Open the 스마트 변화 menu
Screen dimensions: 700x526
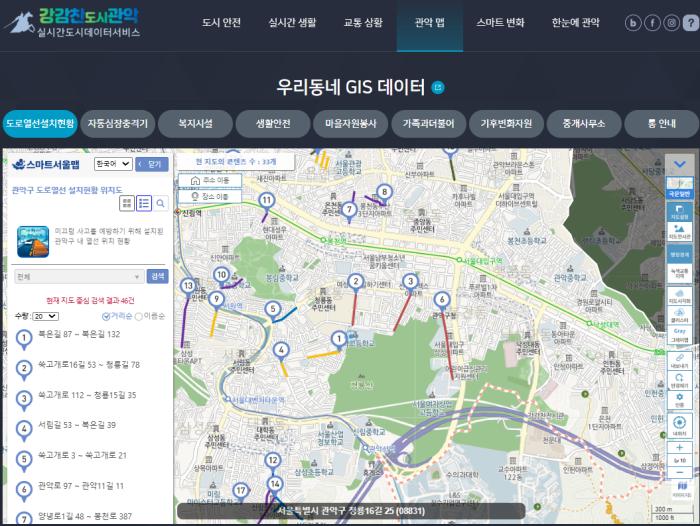[500, 23]
